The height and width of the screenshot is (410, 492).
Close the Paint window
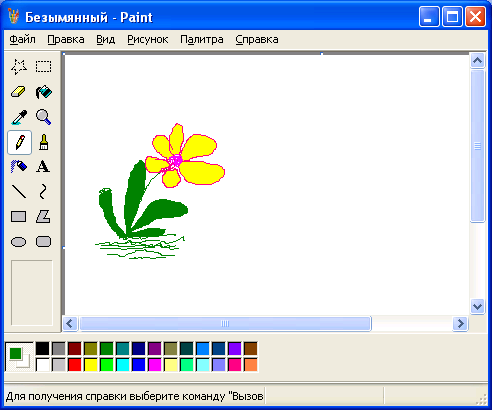[x=475, y=16]
